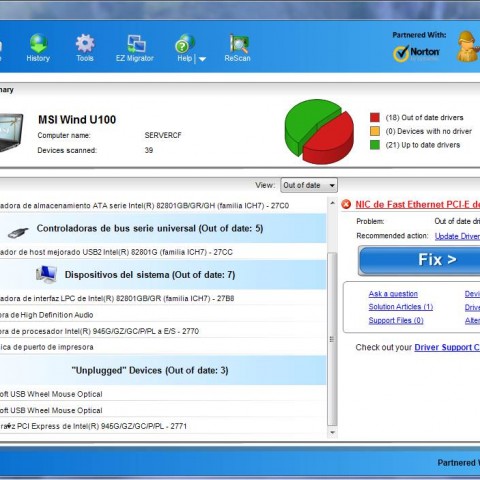
Task: Launch the EZ Migrator tool
Action: tap(135, 48)
